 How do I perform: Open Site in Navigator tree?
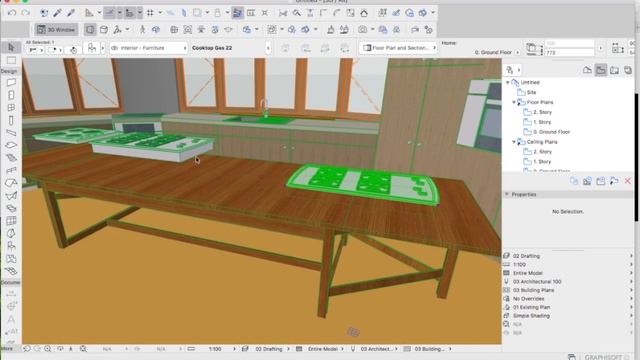tap(531, 92)
